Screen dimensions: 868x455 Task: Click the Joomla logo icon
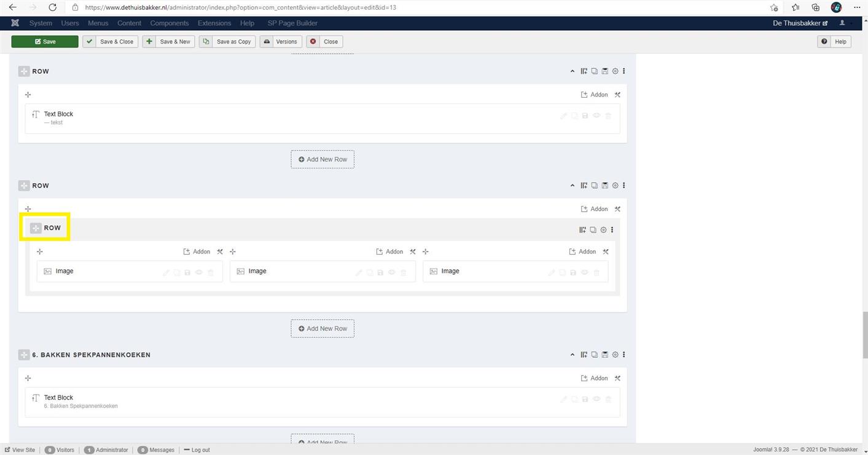tap(15, 23)
